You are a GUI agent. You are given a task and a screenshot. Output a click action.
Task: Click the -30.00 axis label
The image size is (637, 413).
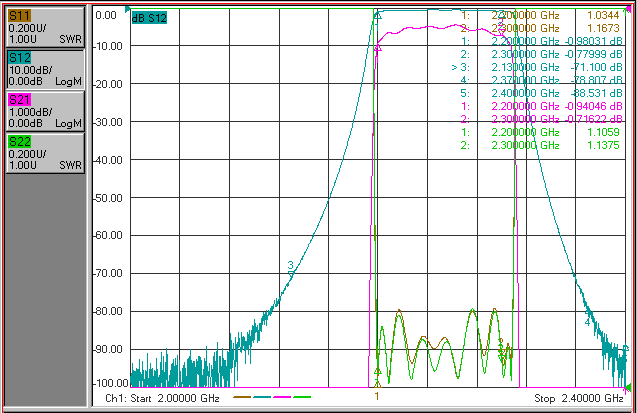[108, 122]
